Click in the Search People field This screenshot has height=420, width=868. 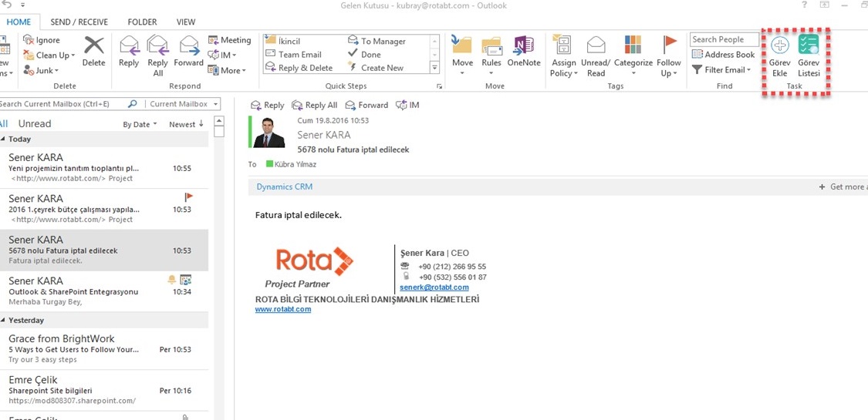(724, 39)
